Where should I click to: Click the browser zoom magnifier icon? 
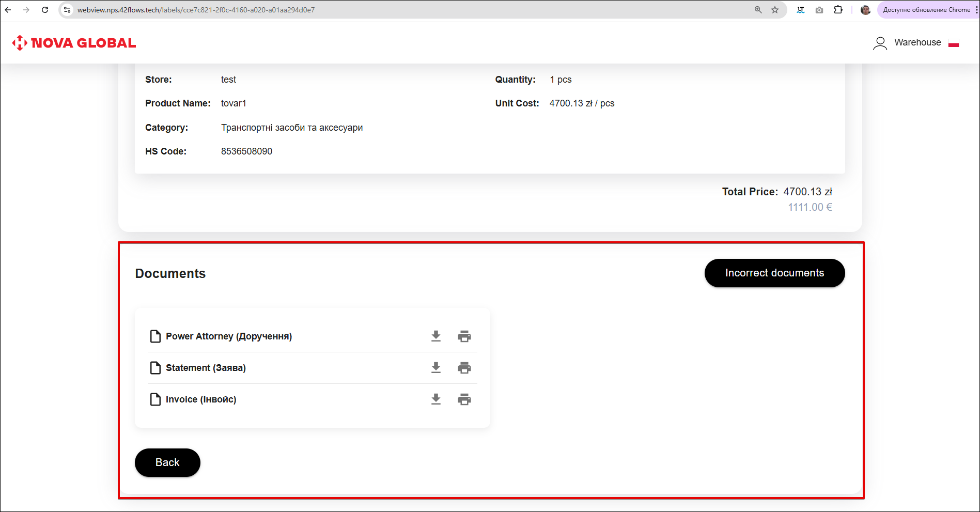click(x=758, y=10)
